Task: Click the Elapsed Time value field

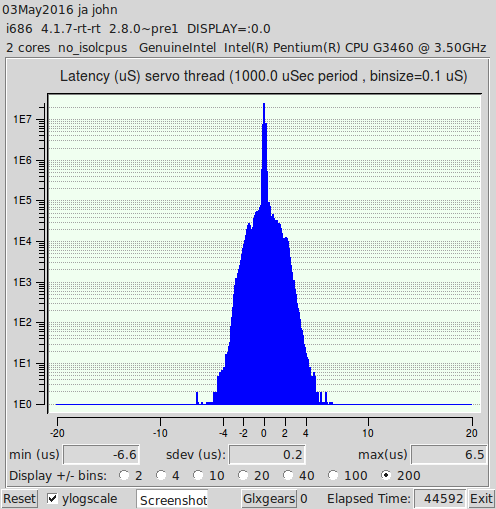Action: coord(440,499)
